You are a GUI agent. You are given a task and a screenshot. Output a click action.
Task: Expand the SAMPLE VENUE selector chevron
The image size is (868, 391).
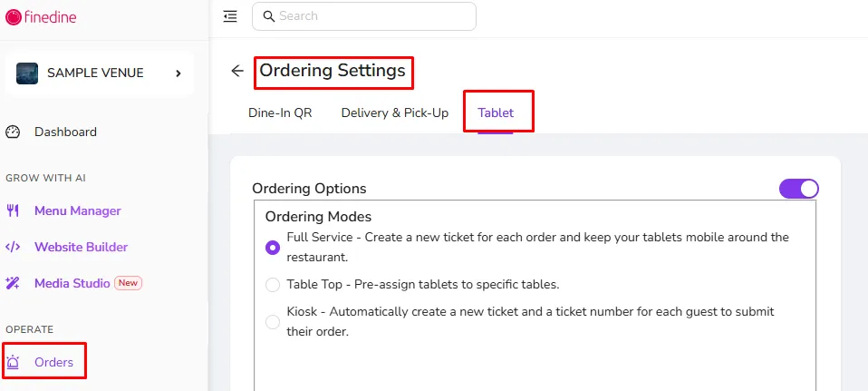tap(178, 73)
